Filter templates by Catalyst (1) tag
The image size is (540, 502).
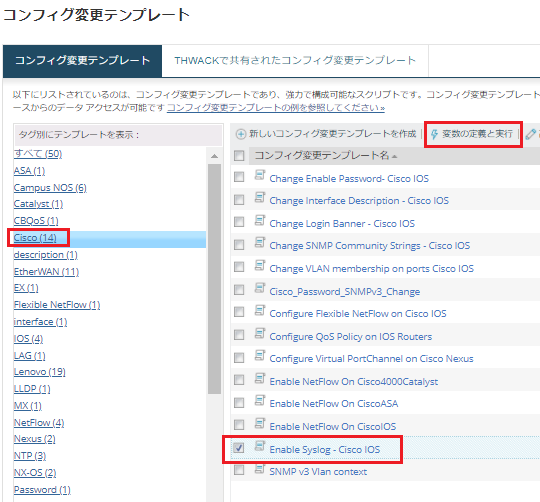(38, 204)
